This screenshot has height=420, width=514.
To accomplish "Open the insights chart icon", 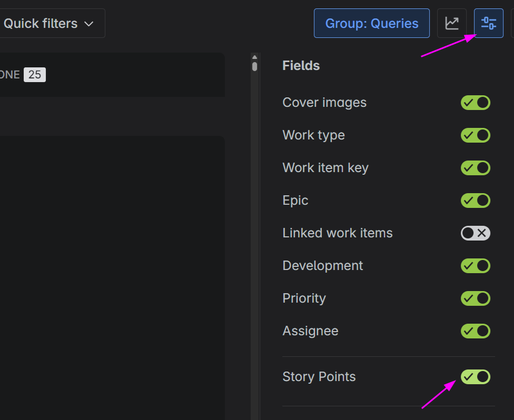I will coord(452,24).
